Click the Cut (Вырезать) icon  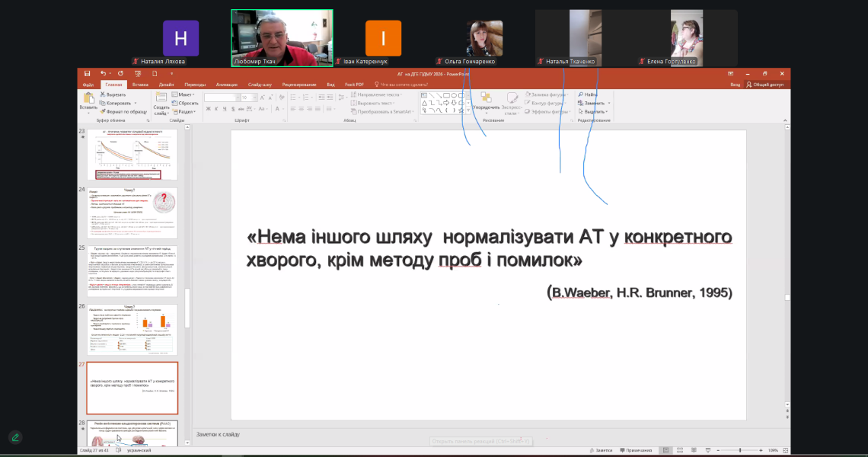point(103,94)
